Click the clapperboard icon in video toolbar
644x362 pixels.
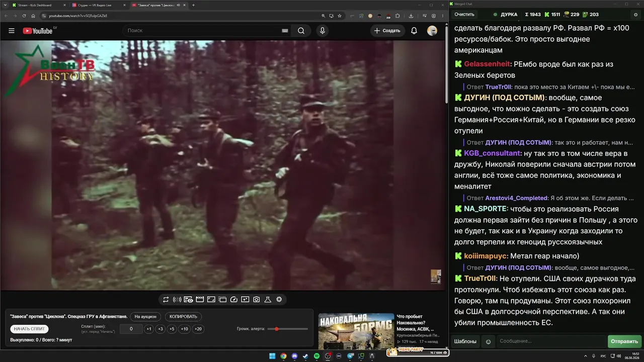pos(200,300)
